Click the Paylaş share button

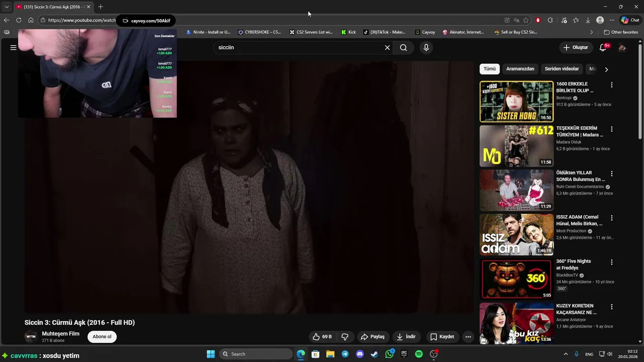[x=373, y=337]
